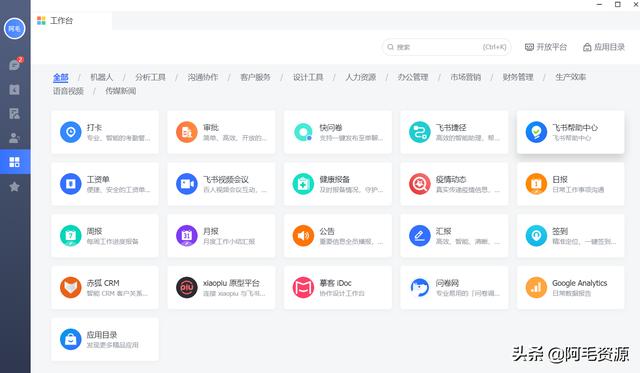
Task: Open the docs icon in sidebar
Action: click(x=15, y=114)
